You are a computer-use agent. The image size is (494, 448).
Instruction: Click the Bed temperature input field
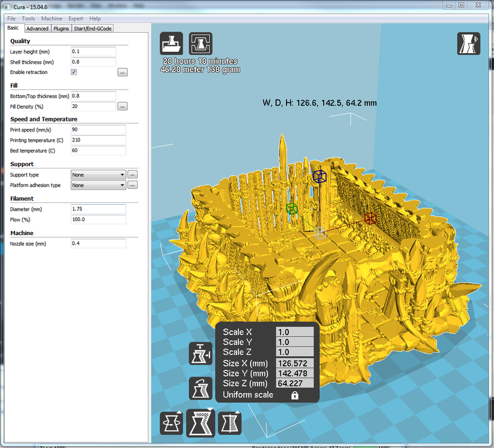click(98, 150)
